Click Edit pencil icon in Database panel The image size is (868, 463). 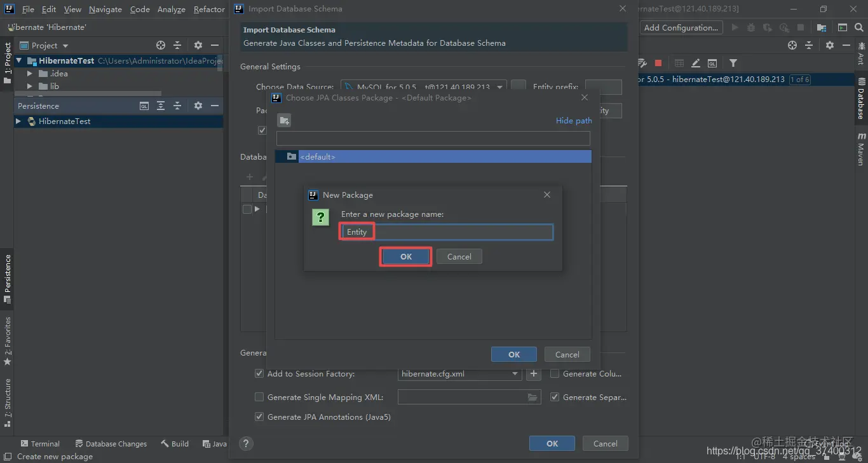(x=696, y=63)
